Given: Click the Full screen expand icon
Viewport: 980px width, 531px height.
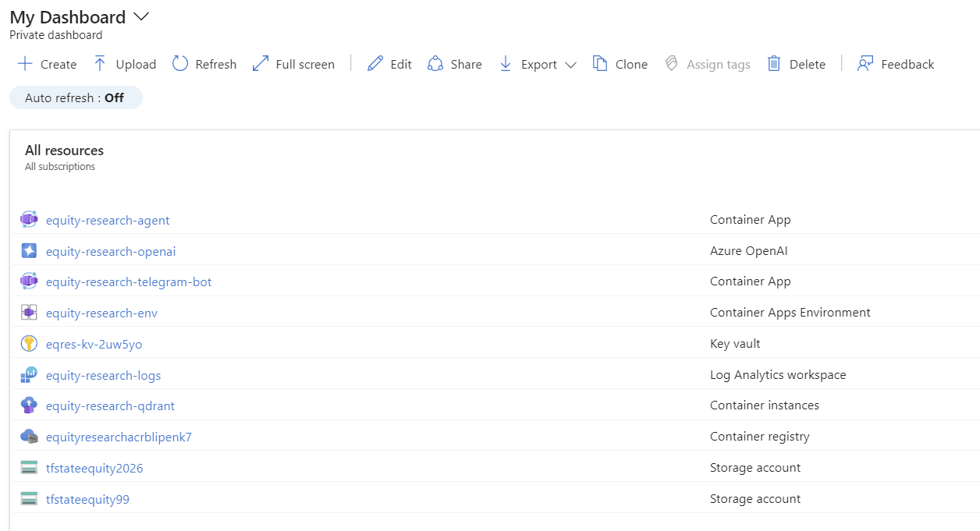Looking at the screenshot, I should [261, 64].
